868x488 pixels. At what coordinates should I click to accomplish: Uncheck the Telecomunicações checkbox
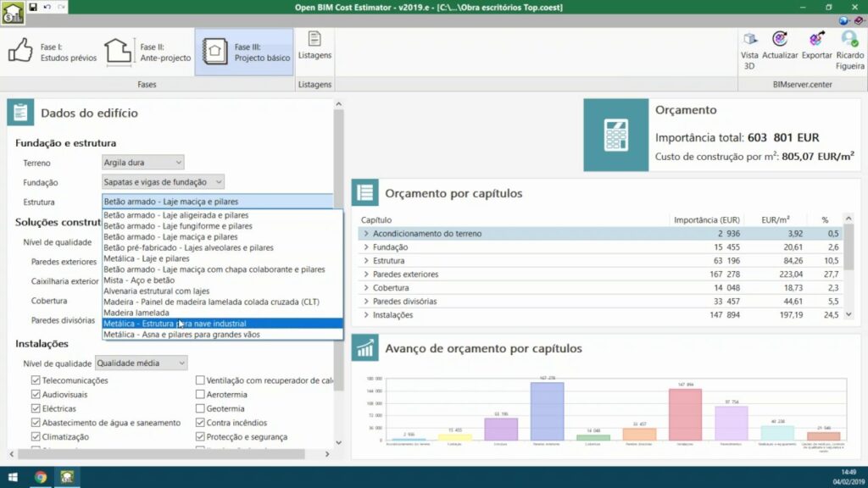point(36,381)
